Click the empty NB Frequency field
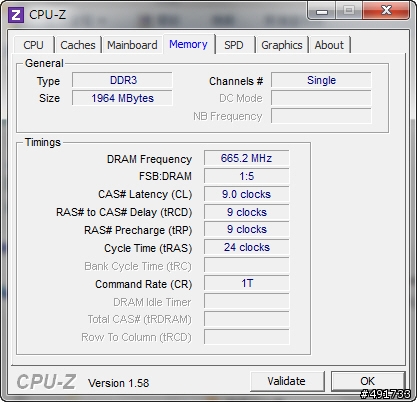 coord(321,116)
